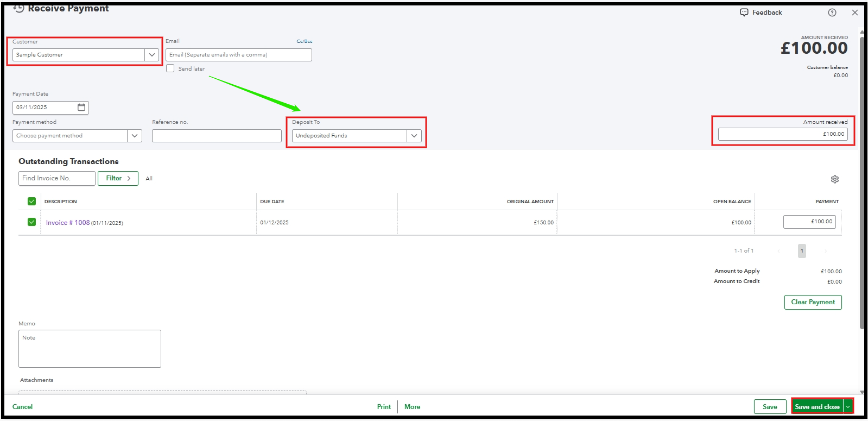Screen dimensions: 868x421
Task: Click the Attachments label
Action: click(37, 380)
